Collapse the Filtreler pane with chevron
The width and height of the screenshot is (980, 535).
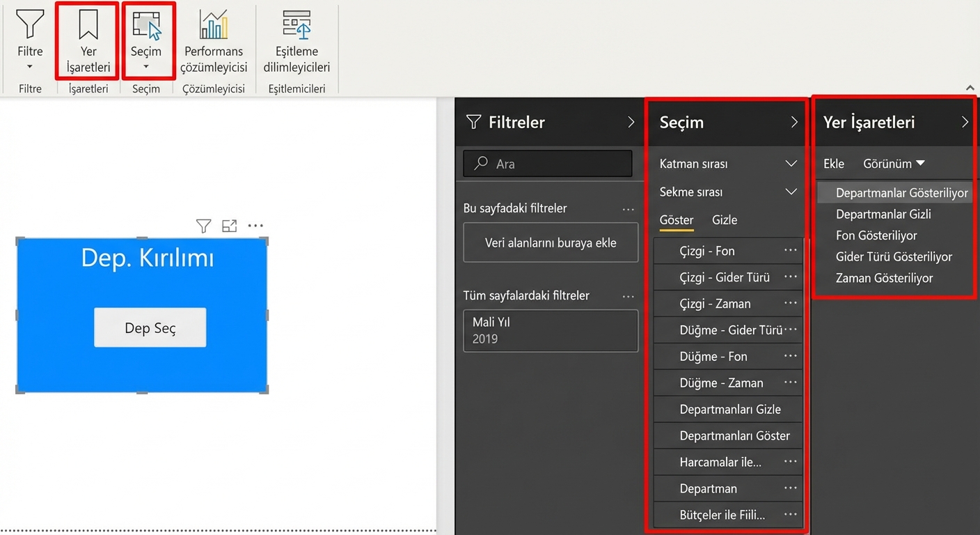click(631, 123)
